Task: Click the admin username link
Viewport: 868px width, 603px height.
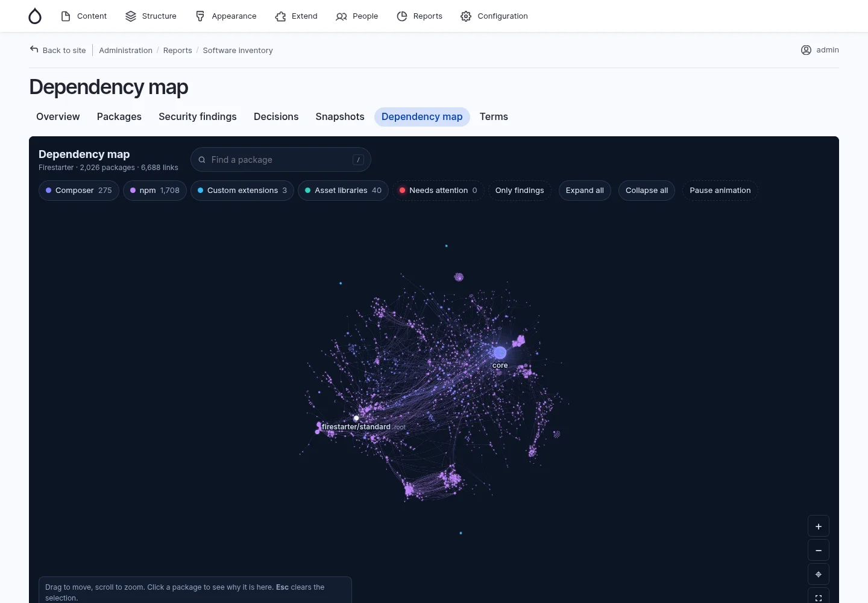Action: pyautogui.click(x=828, y=50)
